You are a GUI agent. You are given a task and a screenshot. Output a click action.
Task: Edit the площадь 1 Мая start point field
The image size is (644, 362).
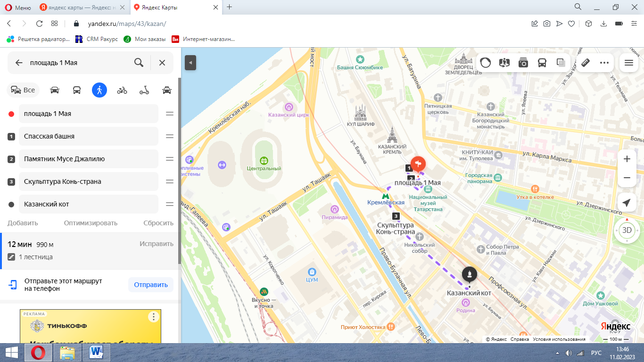click(x=89, y=114)
